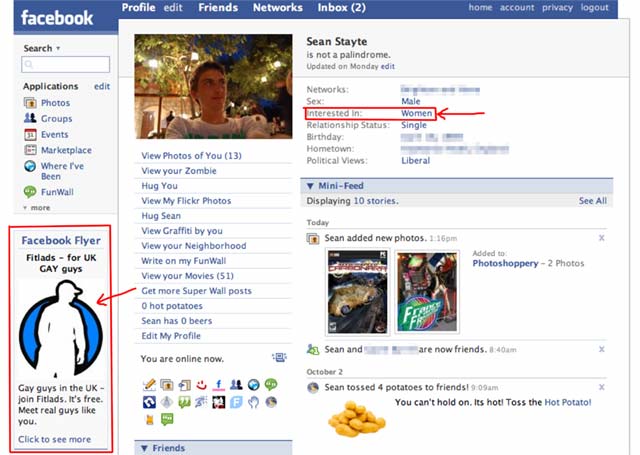This screenshot has width=640, height=455.
Task: Click the online status chat icon
Action: (280, 358)
